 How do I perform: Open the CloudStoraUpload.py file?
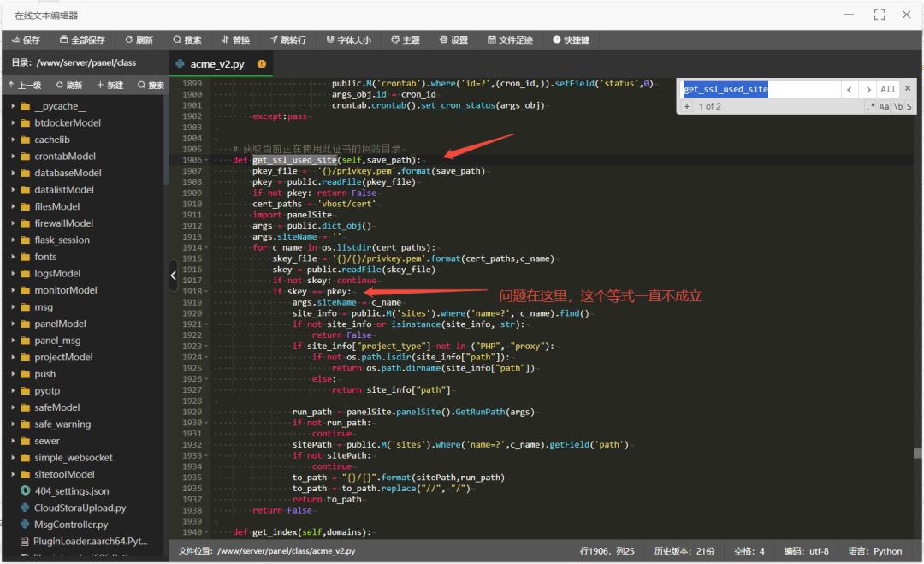80,508
